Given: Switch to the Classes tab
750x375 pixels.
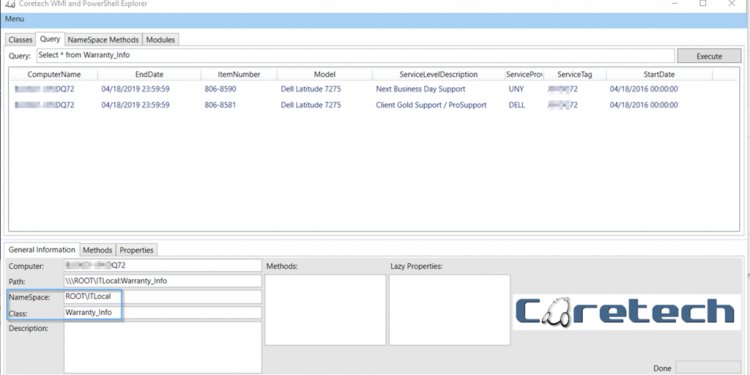Looking at the screenshot, I should [x=20, y=40].
